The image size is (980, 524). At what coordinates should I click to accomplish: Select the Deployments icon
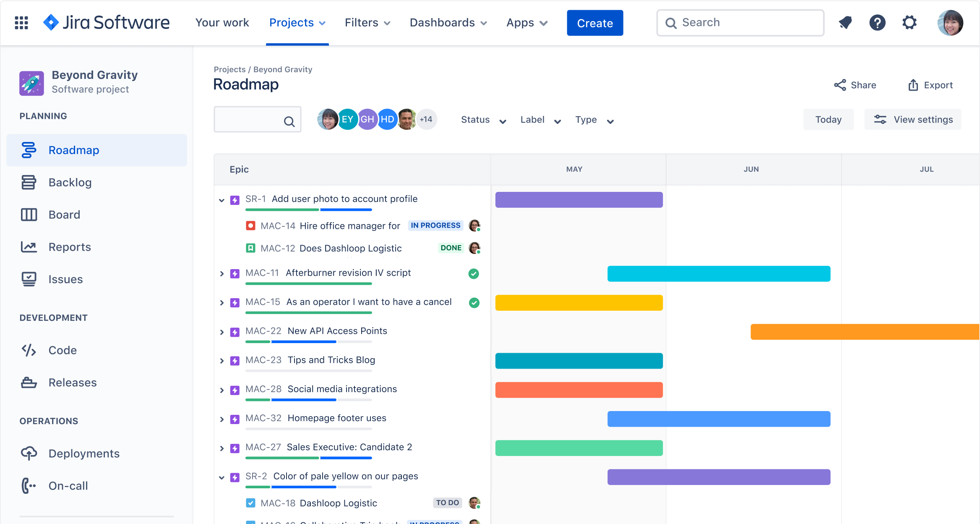pos(28,453)
